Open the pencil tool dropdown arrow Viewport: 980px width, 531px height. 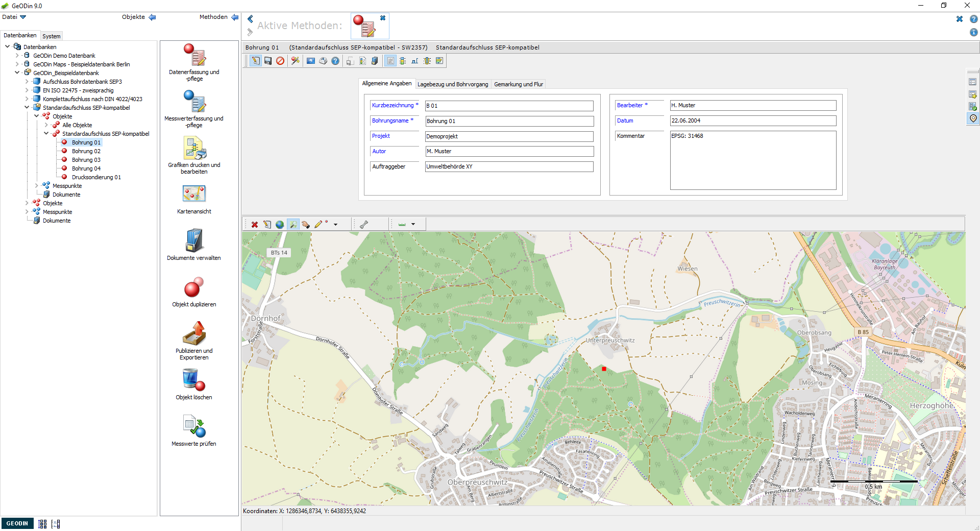coord(335,224)
